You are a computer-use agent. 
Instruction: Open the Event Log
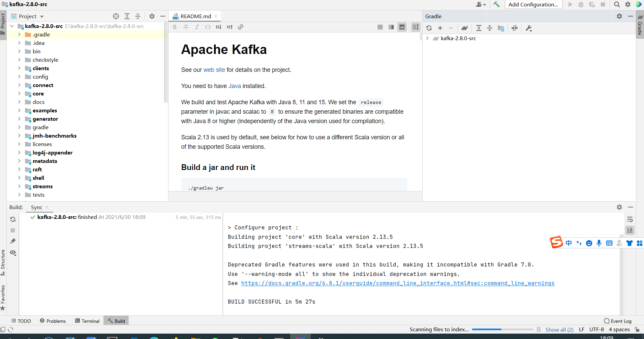tap(618, 321)
